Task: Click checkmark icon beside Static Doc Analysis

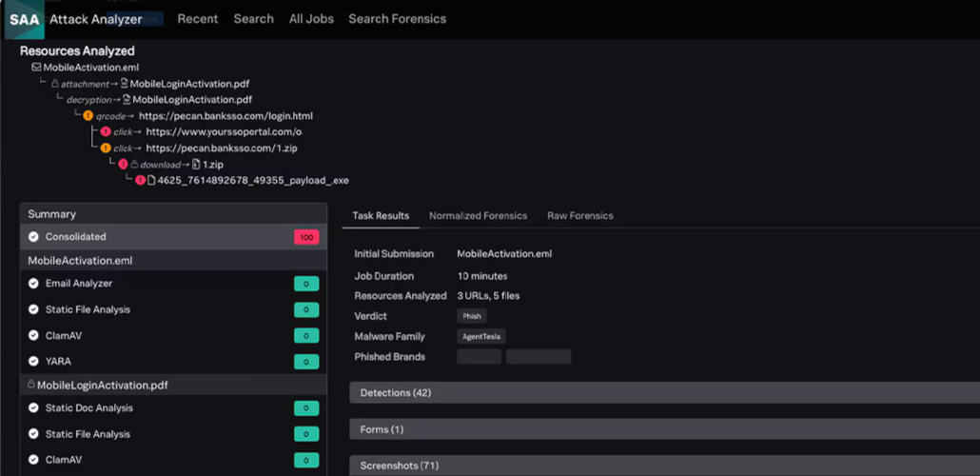Action: pos(33,407)
